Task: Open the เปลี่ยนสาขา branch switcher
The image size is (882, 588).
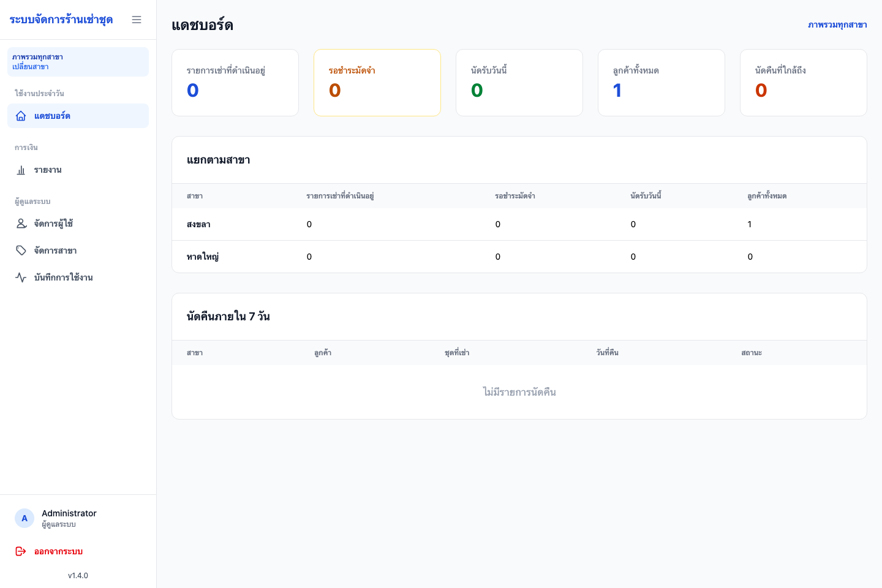Action: (78, 62)
